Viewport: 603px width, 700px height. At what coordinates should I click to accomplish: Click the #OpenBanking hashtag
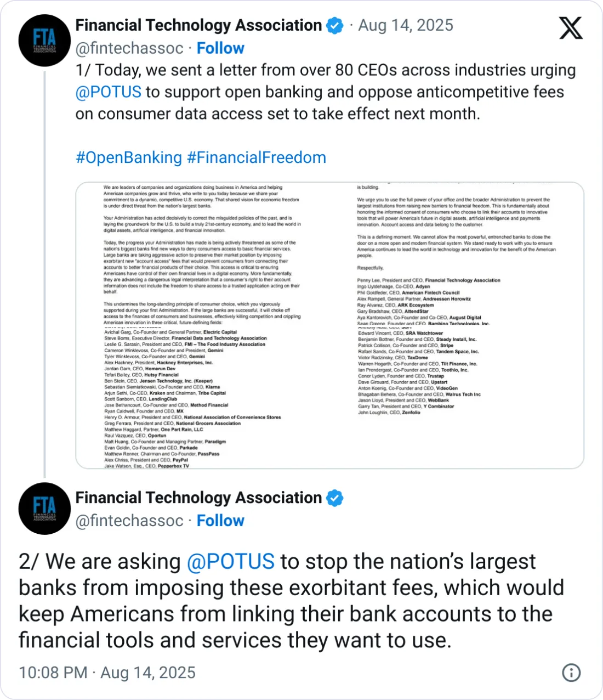(129, 157)
